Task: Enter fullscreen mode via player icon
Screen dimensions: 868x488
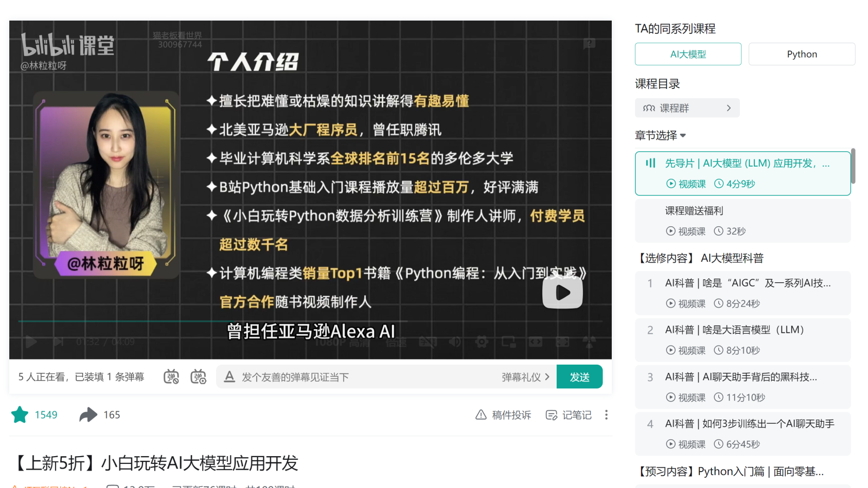Action: point(562,341)
